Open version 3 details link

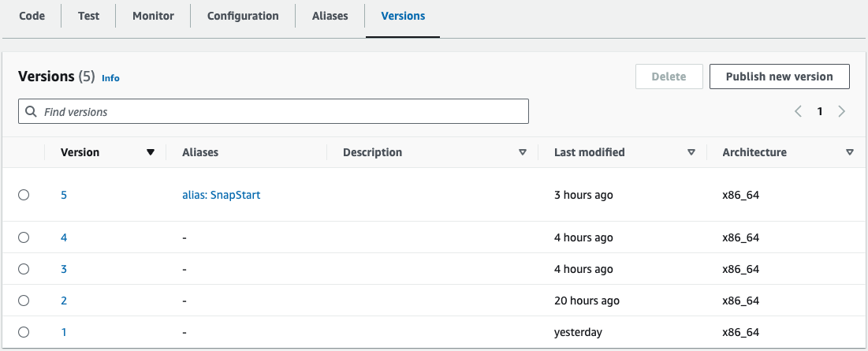tap(64, 269)
